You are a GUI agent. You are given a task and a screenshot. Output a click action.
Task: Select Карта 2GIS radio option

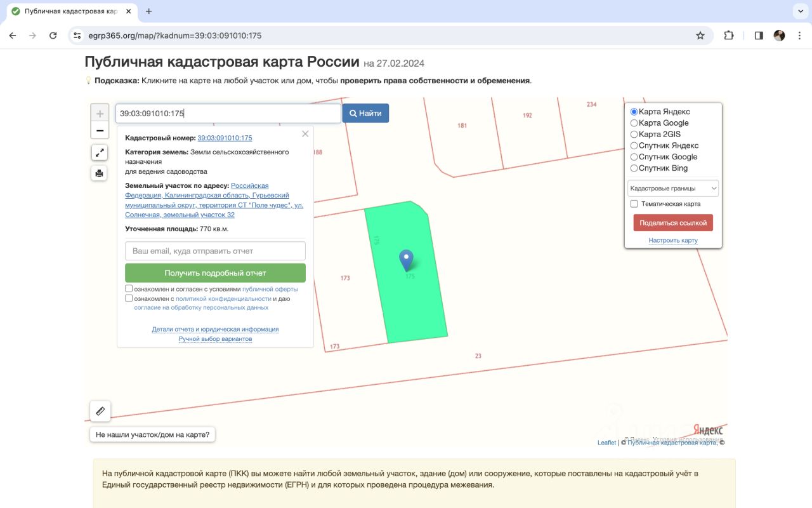tap(634, 135)
